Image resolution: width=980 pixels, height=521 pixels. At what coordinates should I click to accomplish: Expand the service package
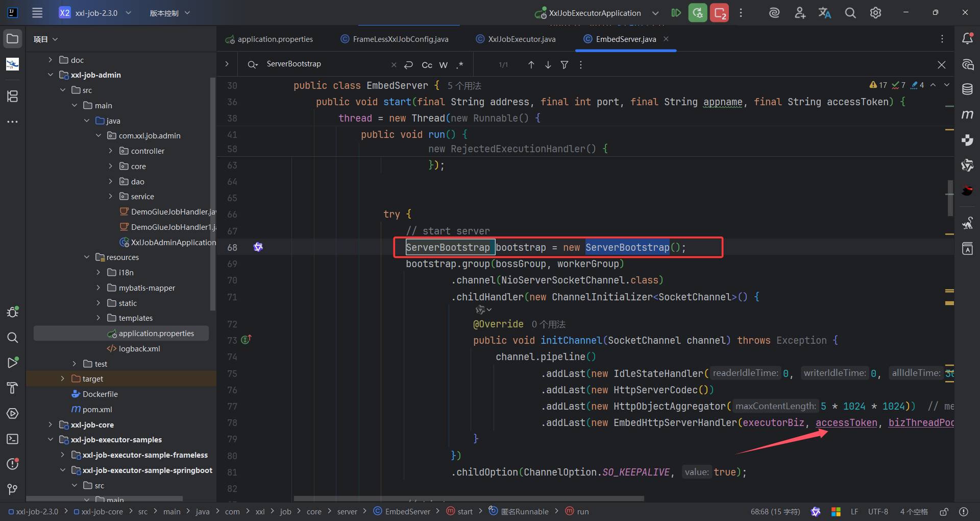[111, 196]
